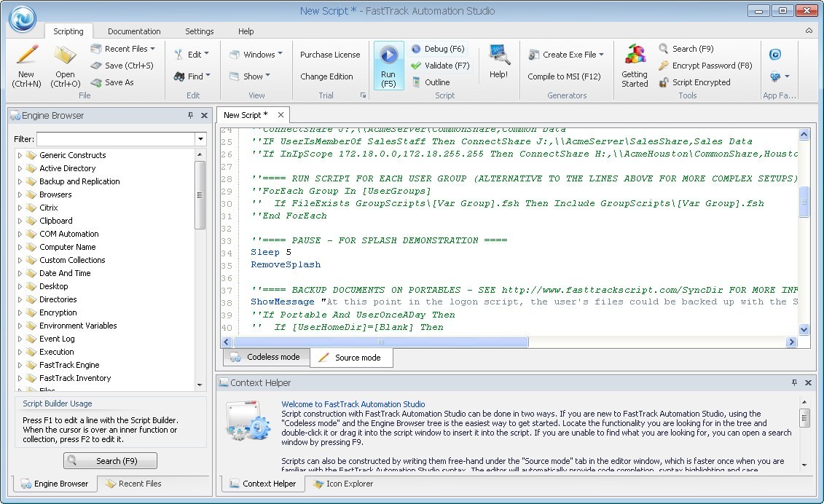Open Getting Started guide
The width and height of the screenshot is (824, 504).
[635, 66]
